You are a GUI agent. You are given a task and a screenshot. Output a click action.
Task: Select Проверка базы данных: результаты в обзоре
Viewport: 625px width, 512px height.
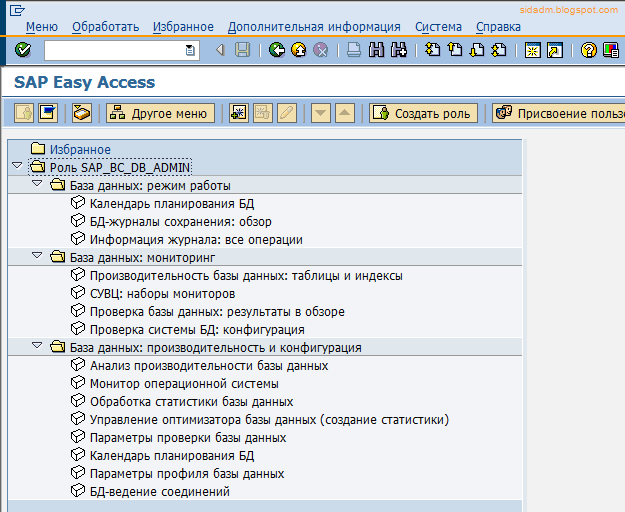pos(217,312)
